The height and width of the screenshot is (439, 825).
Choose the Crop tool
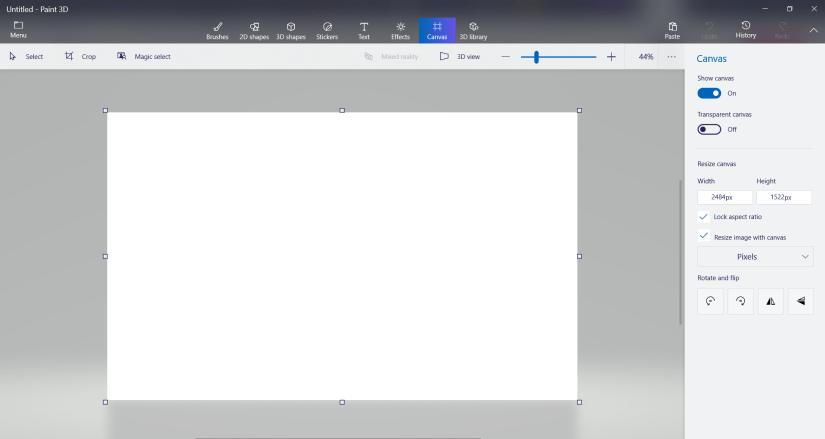[80, 56]
